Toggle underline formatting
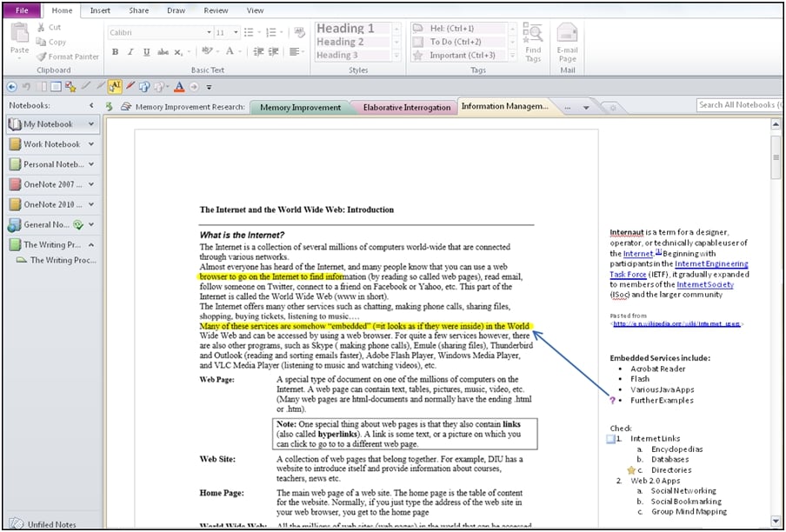Viewport: 786px width, 532px height. 146,52
